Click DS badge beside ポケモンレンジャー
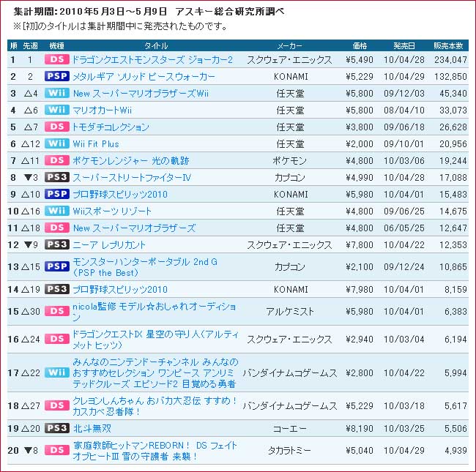Image resolution: width=476 pixels, height=472 pixels. (x=57, y=160)
